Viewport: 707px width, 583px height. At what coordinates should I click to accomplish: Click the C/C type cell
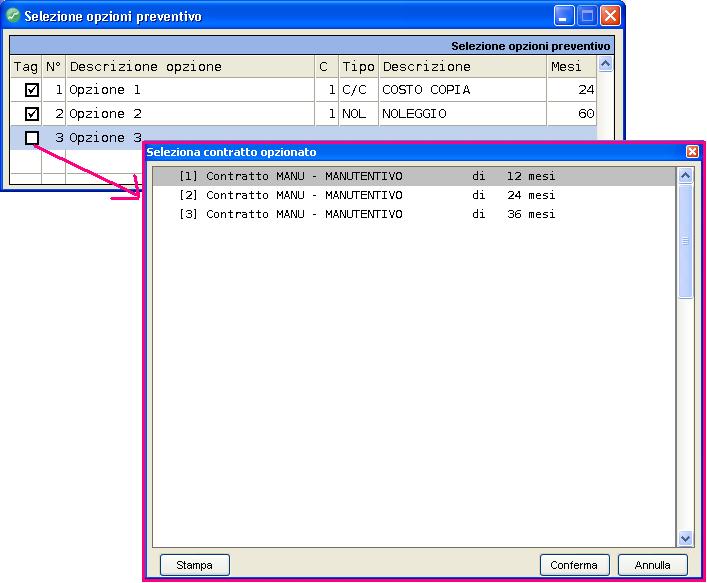[x=358, y=90]
